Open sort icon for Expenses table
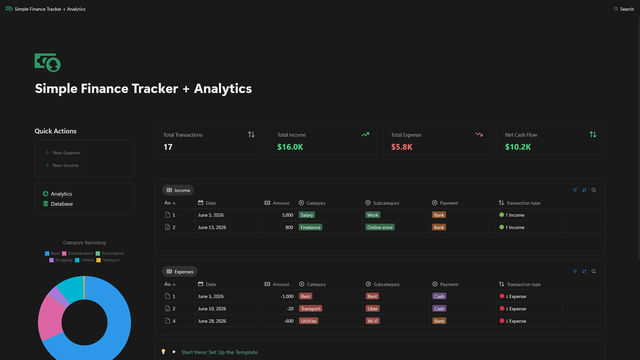The width and height of the screenshot is (640, 360). click(x=584, y=271)
